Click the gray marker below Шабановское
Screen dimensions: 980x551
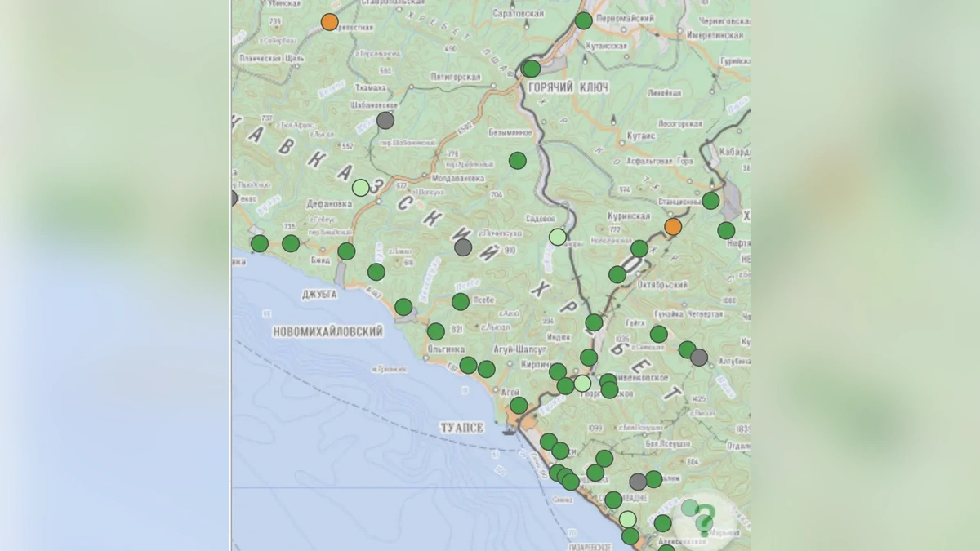(x=385, y=121)
